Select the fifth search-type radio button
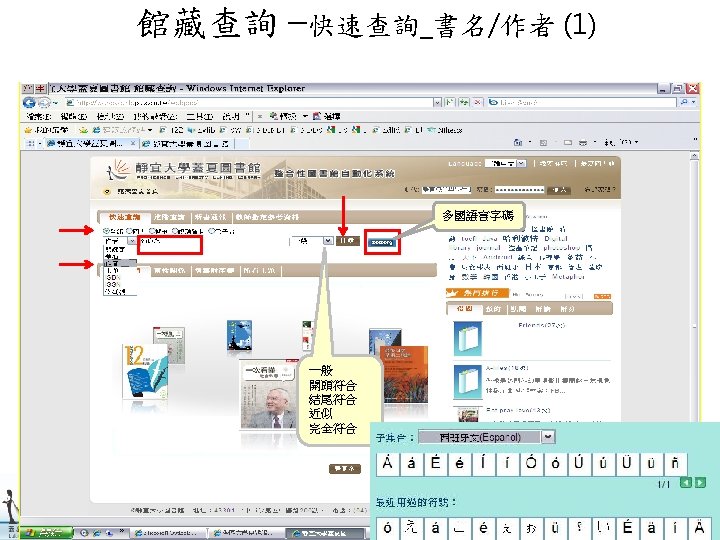 coord(211,231)
